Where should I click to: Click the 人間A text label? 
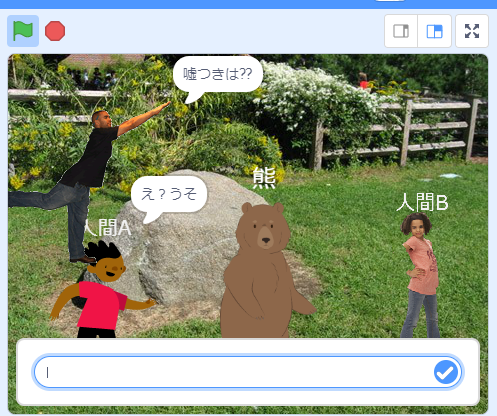click(107, 228)
